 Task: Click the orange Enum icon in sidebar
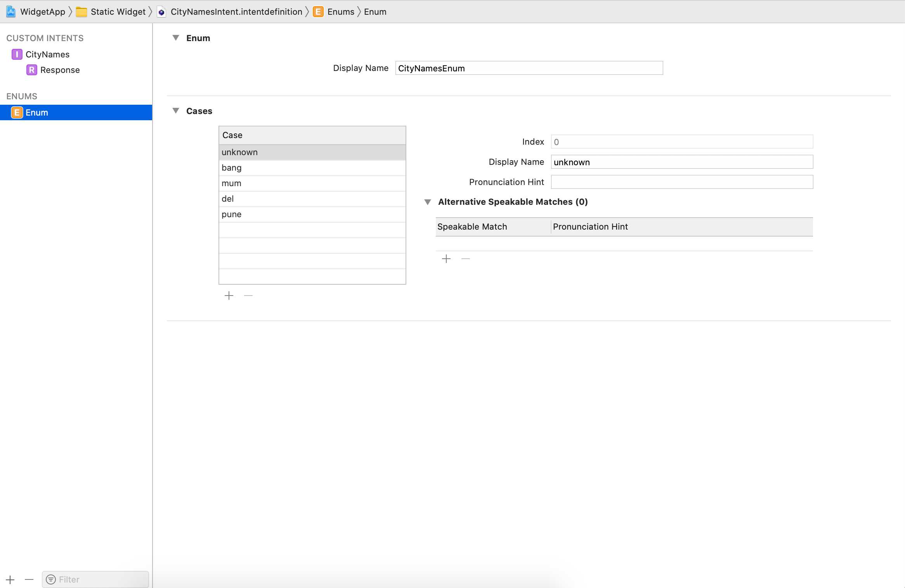[17, 112]
